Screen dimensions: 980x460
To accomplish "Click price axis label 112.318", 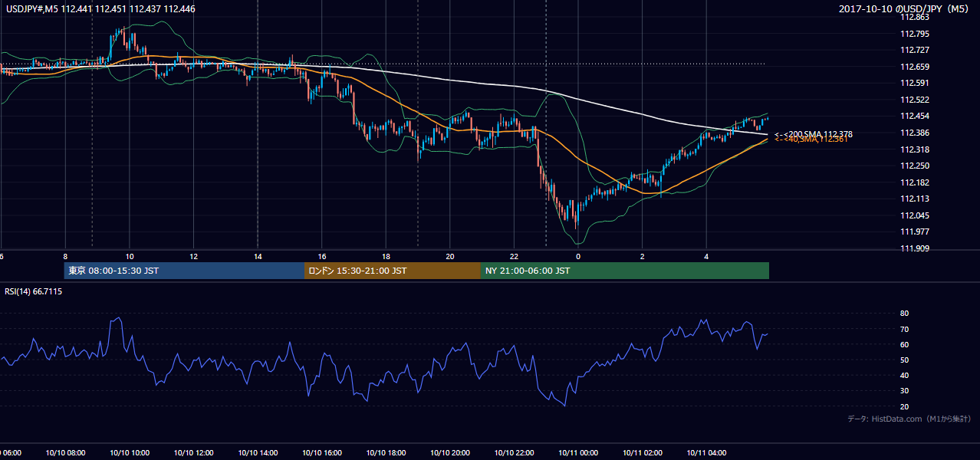I will pyautogui.click(x=914, y=149).
